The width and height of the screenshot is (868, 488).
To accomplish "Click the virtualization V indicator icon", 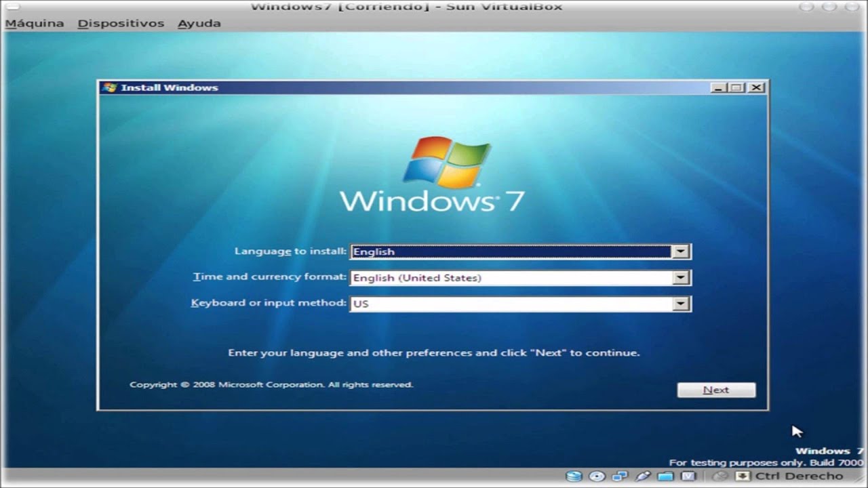I will click(688, 476).
